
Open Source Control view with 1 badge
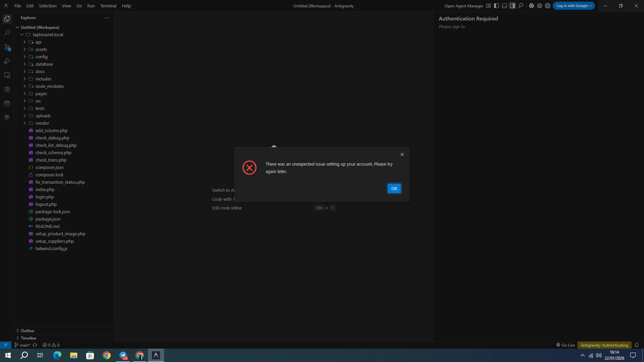click(x=7, y=47)
